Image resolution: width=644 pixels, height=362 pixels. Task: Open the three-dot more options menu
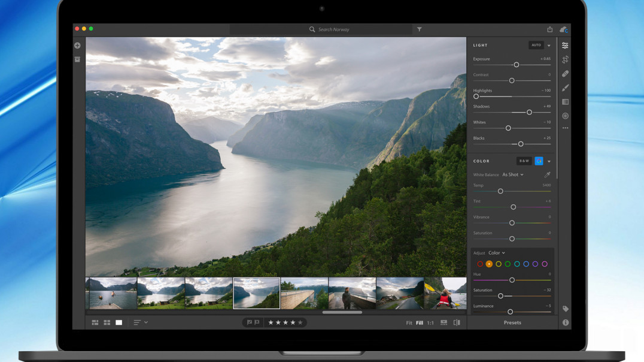tap(565, 128)
